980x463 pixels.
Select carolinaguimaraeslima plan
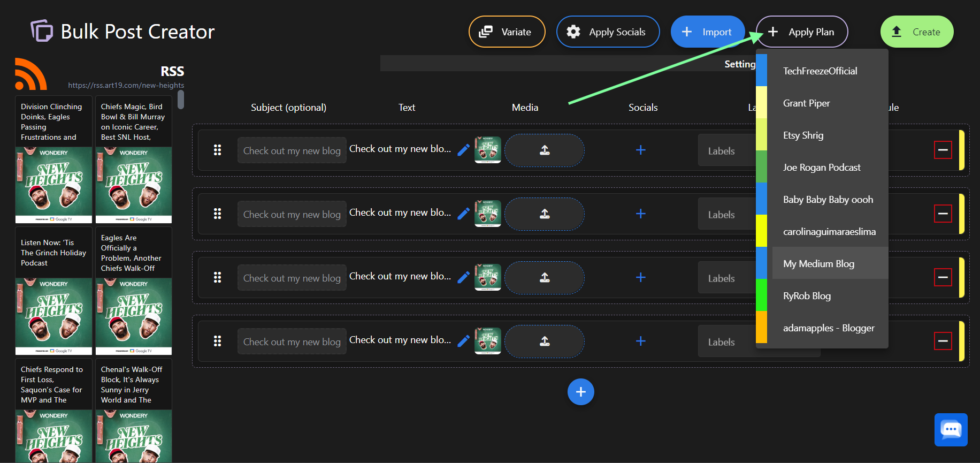pyautogui.click(x=822, y=231)
